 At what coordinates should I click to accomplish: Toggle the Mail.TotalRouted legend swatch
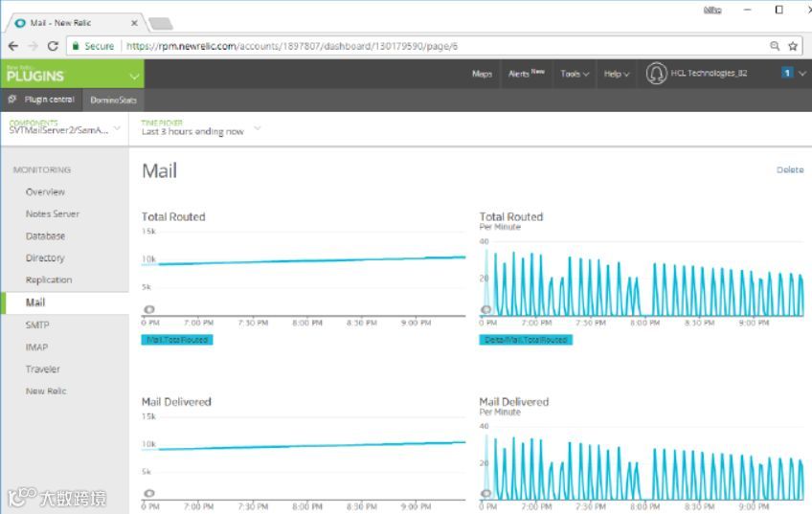177,340
